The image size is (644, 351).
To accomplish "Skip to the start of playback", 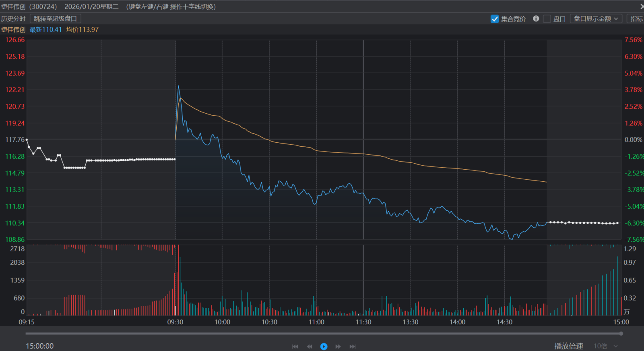I will tap(295, 347).
